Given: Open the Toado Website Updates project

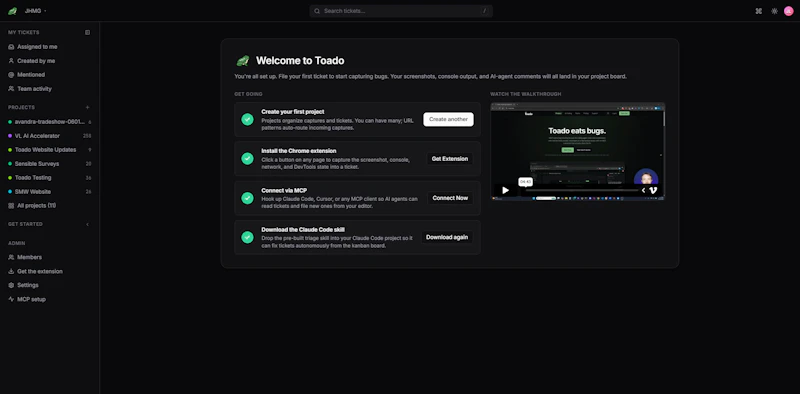Looking at the screenshot, I should tap(49, 150).
